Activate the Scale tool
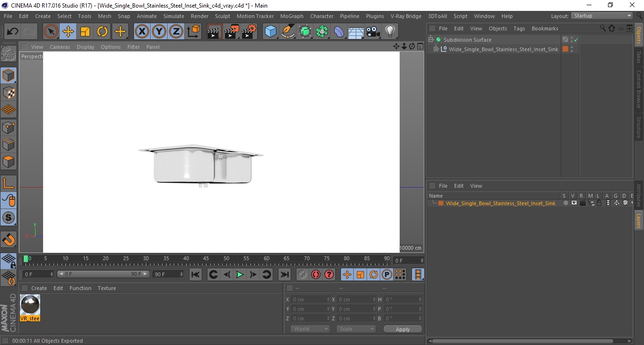 click(x=85, y=32)
